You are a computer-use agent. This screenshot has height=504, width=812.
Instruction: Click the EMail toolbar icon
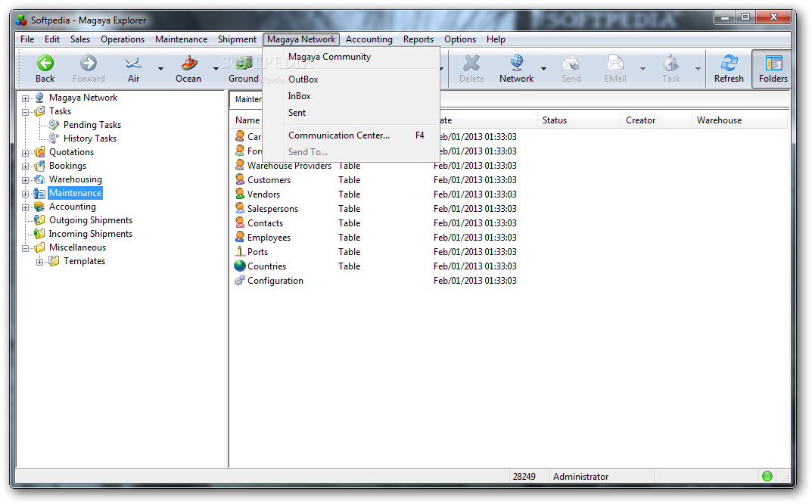pos(615,64)
